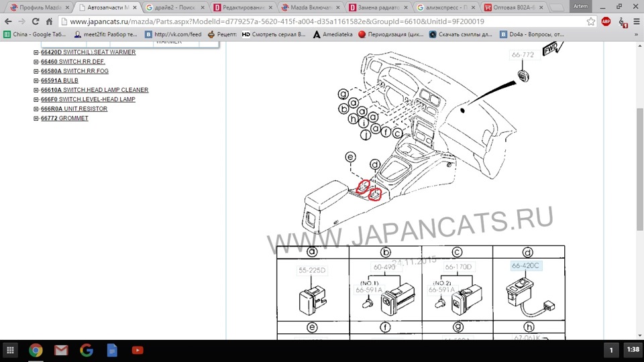Open the Chrome menu hamburger icon
The image size is (644, 362).
[x=636, y=21]
